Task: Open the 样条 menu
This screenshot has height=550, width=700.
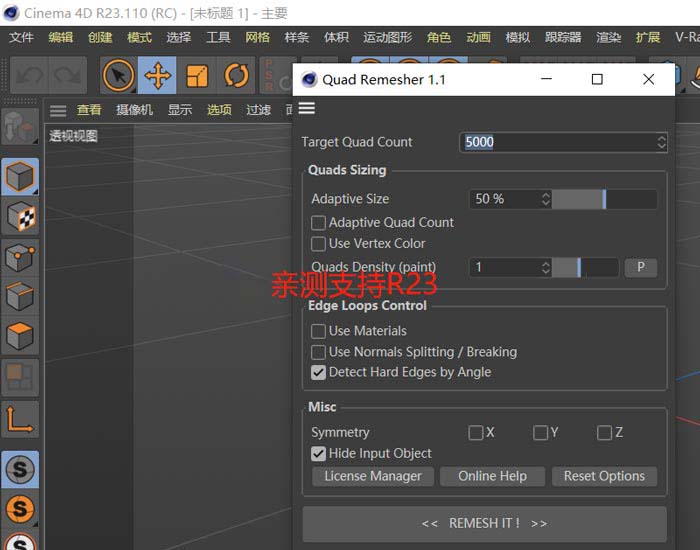Action: [297, 38]
